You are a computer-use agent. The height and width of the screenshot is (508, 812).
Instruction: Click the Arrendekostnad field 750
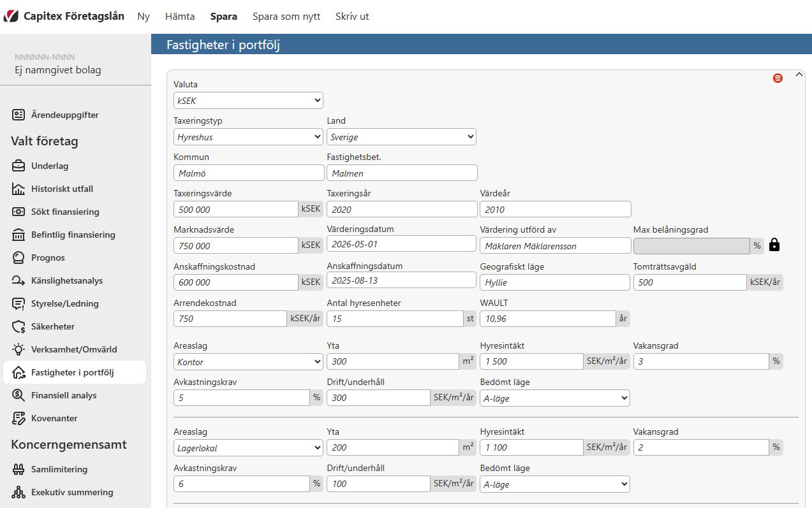click(230, 319)
